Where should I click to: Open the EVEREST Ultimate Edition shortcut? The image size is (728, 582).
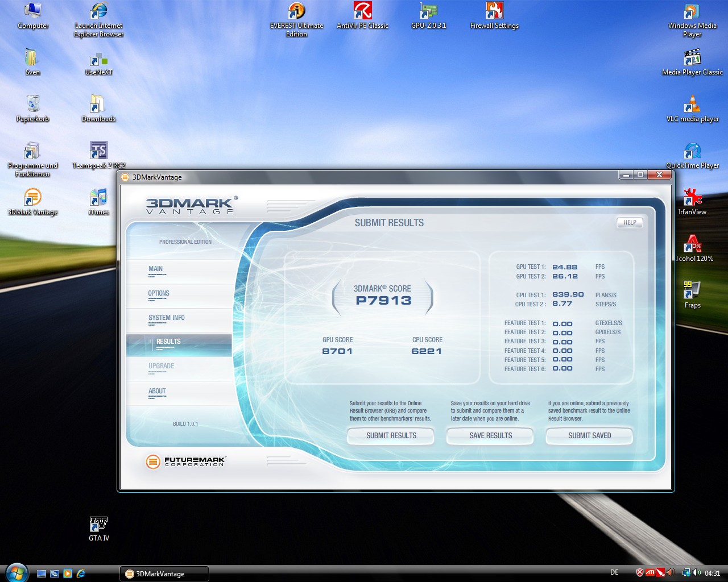click(x=296, y=20)
